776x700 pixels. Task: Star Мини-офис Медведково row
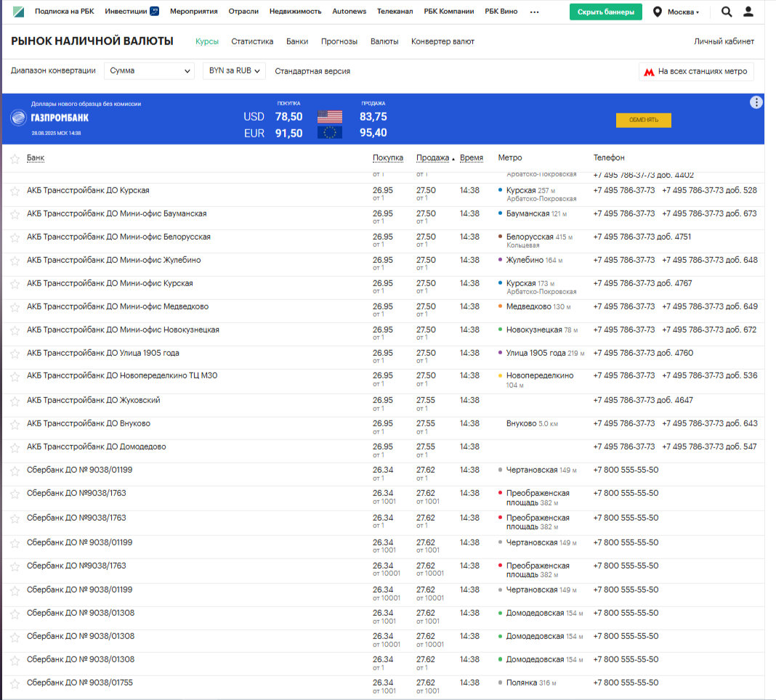pyautogui.click(x=15, y=308)
